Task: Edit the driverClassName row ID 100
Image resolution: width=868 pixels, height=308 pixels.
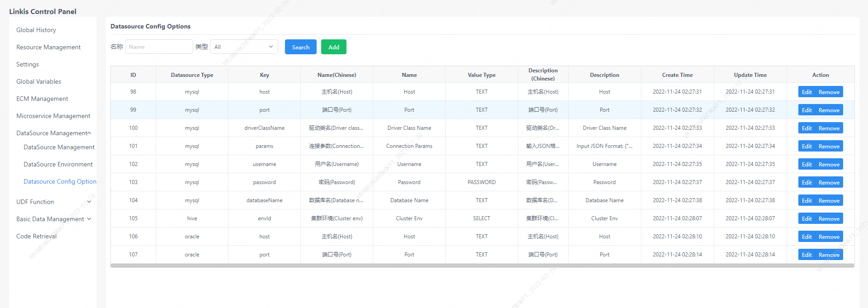Action: pos(806,128)
